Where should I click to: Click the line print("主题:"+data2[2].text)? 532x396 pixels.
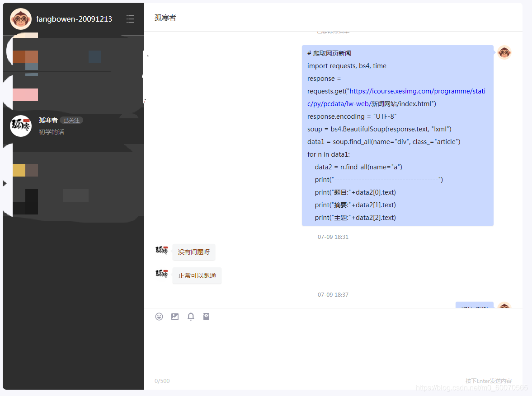tap(355, 218)
